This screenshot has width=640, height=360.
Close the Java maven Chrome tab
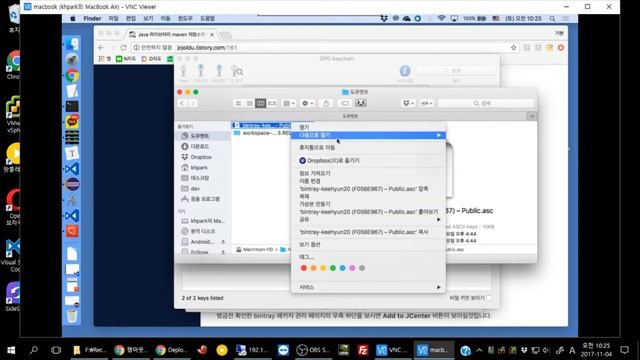[x=212, y=35]
